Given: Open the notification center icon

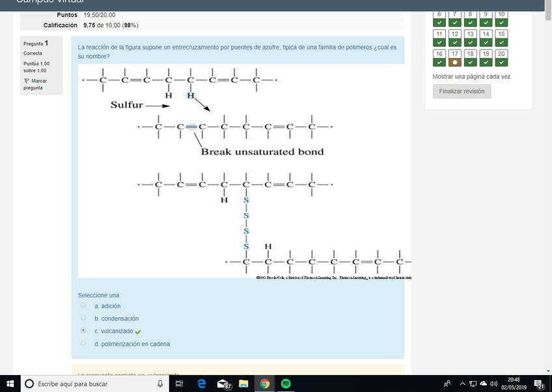Looking at the screenshot, I should pos(539,384).
